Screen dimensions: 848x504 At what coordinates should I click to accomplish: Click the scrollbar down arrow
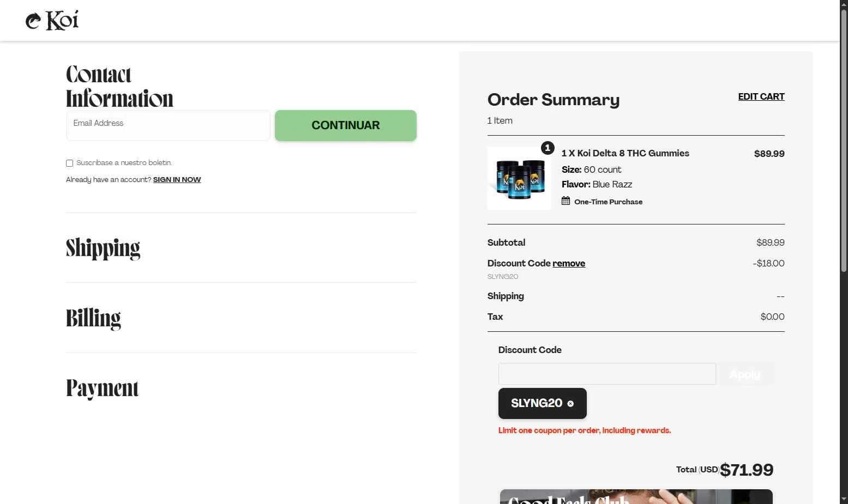(x=844, y=499)
